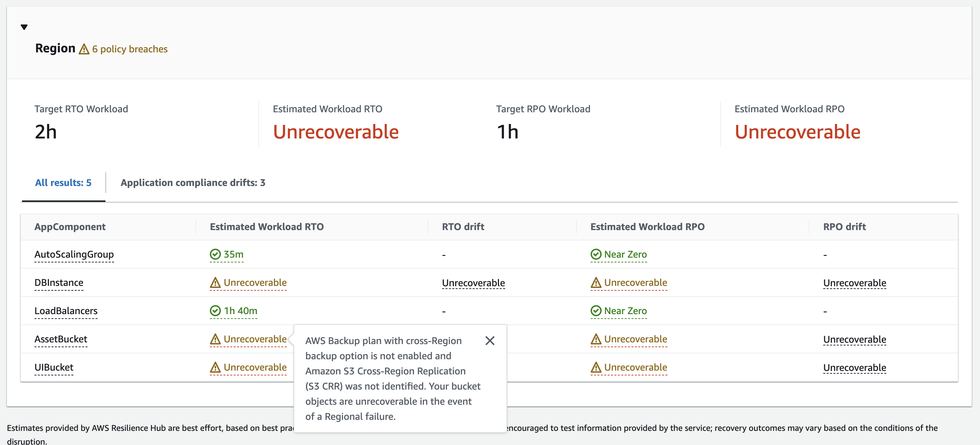Click UIBucket RPO warning triangle icon
Screen dimensions: 980x445
595,368
